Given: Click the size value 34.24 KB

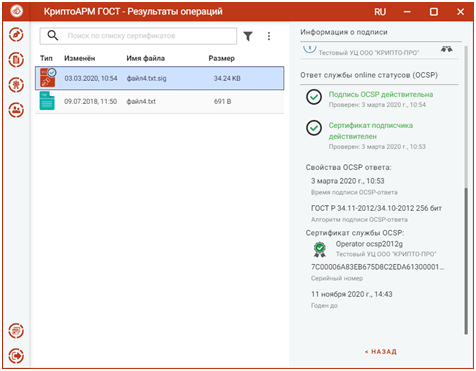Looking at the screenshot, I should [x=227, y=78].
